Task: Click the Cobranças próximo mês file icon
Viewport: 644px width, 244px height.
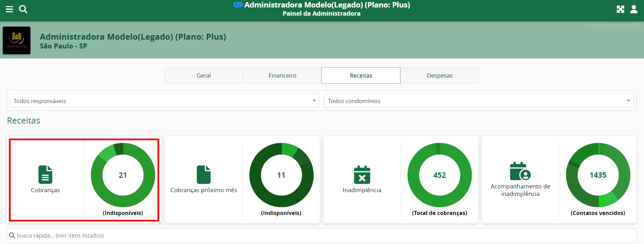Action: point(204,175)
